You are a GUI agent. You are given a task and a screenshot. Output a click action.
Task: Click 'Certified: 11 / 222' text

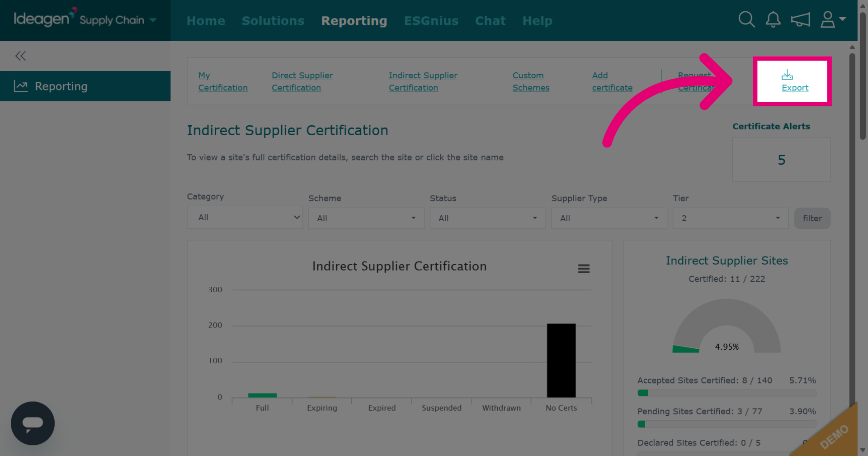tap(726, 279)
